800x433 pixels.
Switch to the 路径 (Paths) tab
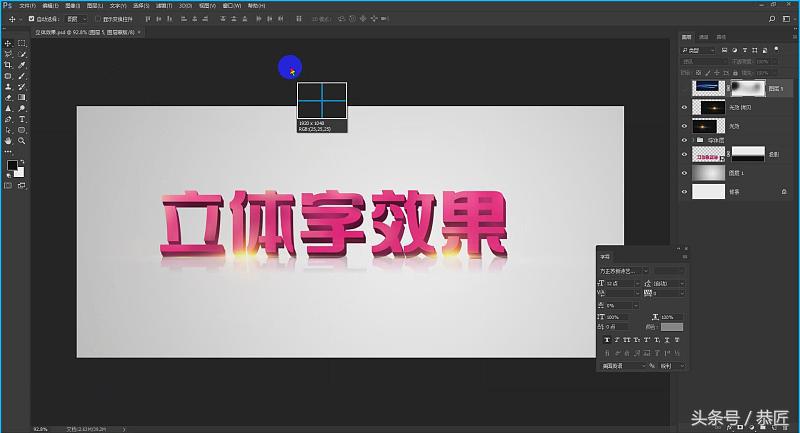click(x=721, y=37)
